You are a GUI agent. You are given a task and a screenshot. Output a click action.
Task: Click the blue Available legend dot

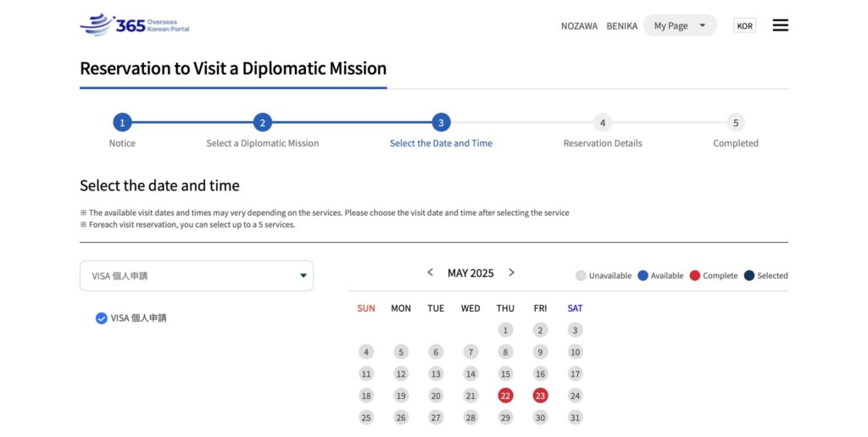(643, 275)
